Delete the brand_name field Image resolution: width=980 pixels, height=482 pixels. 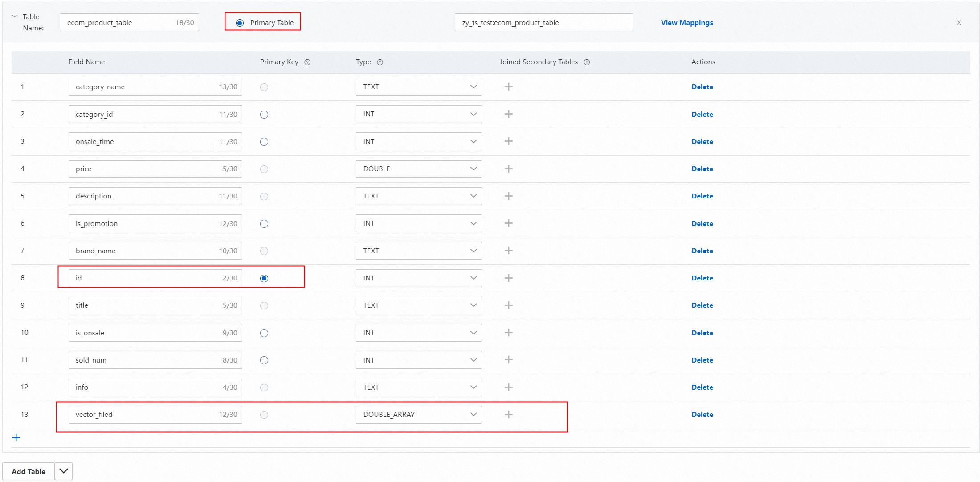702,251
